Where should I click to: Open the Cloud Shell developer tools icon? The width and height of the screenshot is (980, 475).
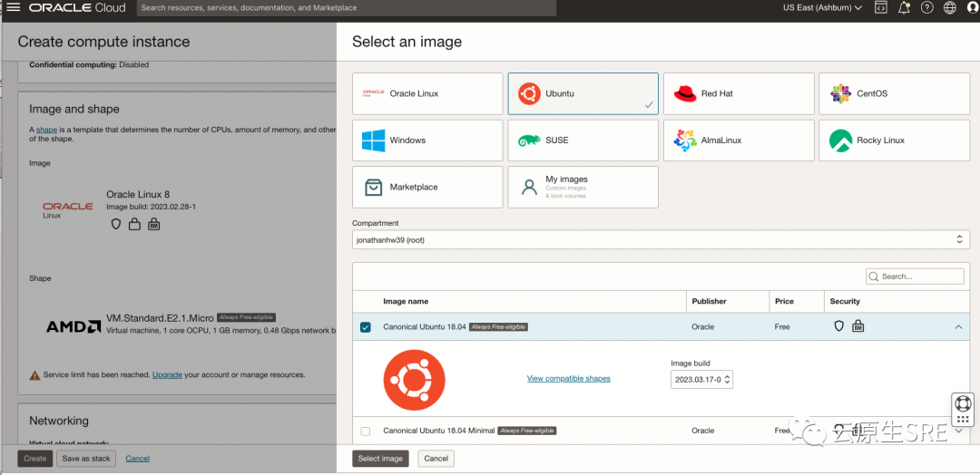pyautogui.click(x=880, y=7)
